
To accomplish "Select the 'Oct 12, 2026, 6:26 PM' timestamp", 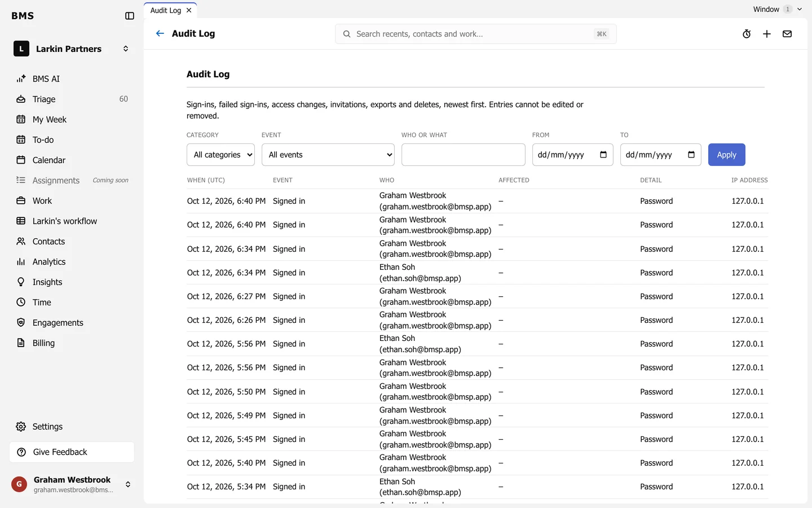I will click(x=226, y=320).
